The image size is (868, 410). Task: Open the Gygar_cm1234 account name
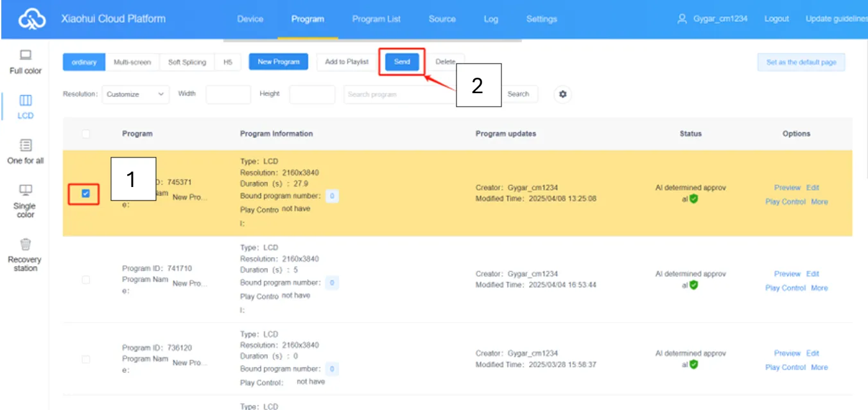click(x=720, y=19)
